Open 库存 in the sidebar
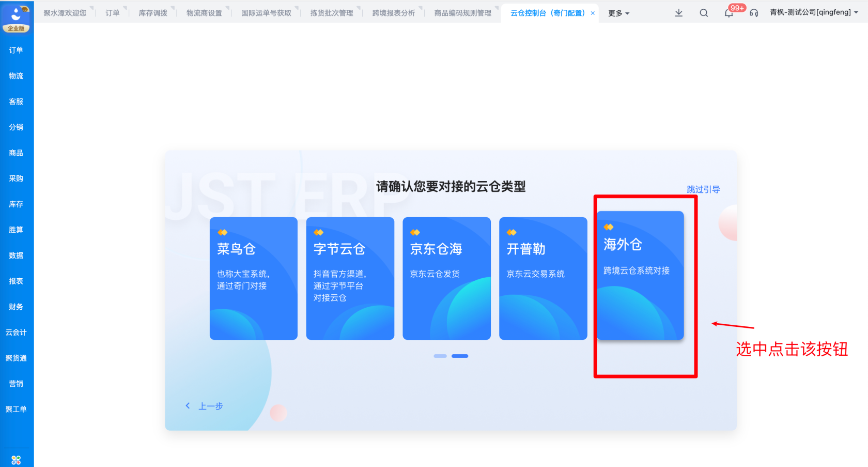 [16, 204]
